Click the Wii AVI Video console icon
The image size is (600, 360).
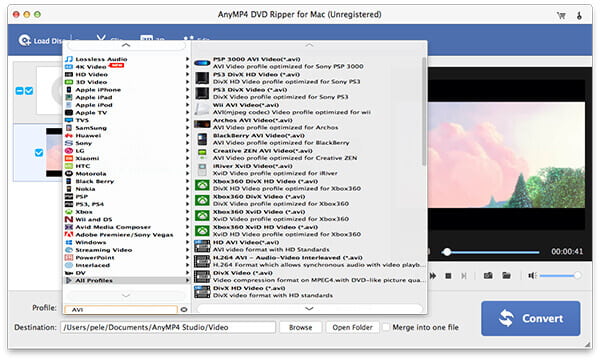tap(202, 109)
